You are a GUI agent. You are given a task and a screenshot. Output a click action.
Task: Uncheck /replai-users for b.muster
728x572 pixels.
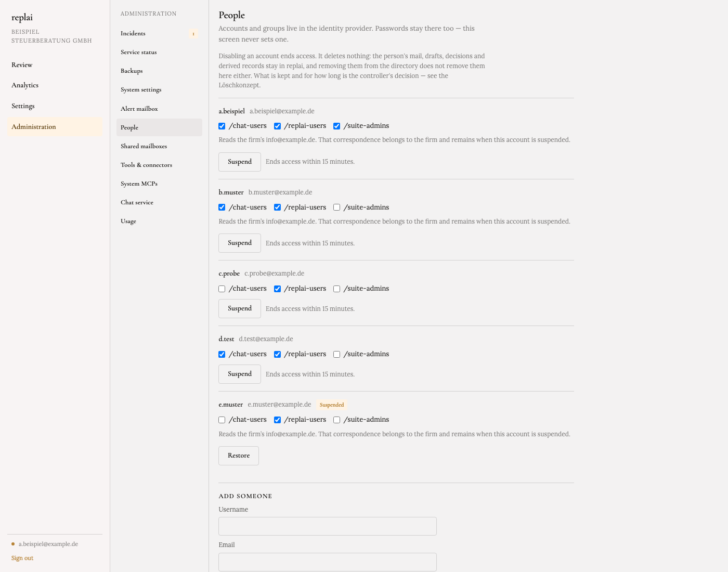(278, 207)
